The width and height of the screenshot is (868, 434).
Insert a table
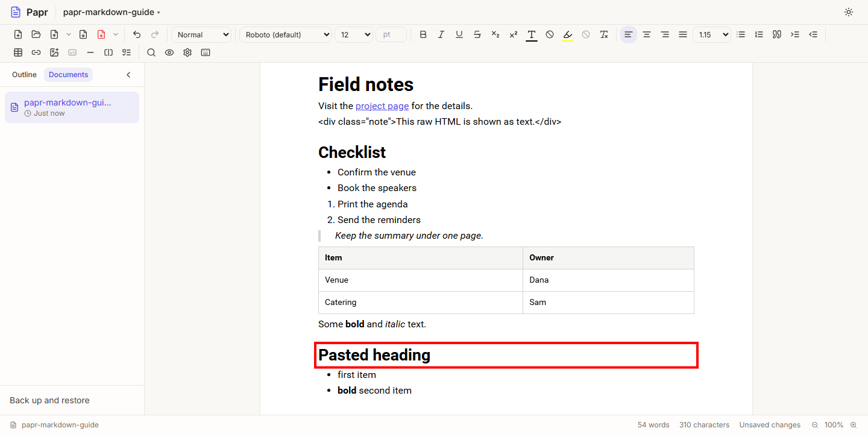click(18, 52)
